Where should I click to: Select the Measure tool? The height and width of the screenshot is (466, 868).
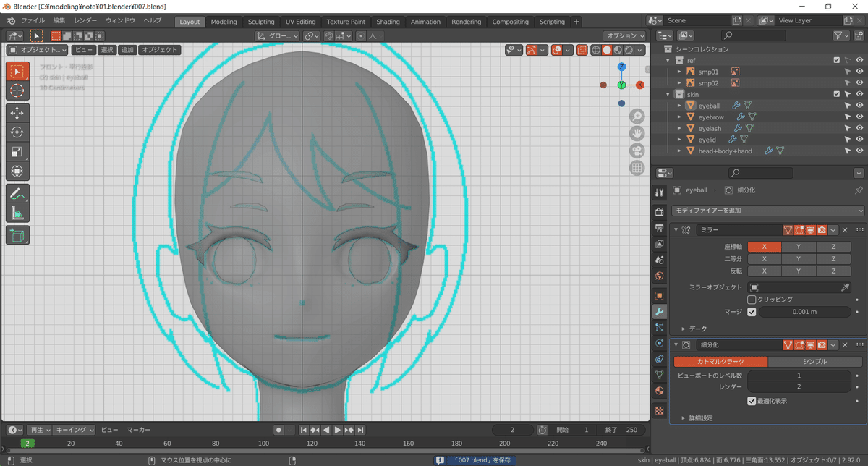tap(18, 213)
